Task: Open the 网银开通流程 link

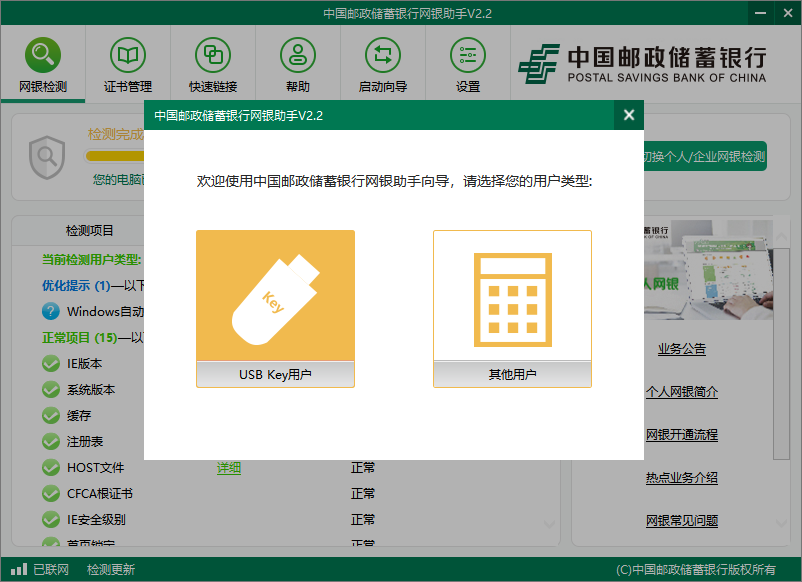Action: tap(681, 435)
